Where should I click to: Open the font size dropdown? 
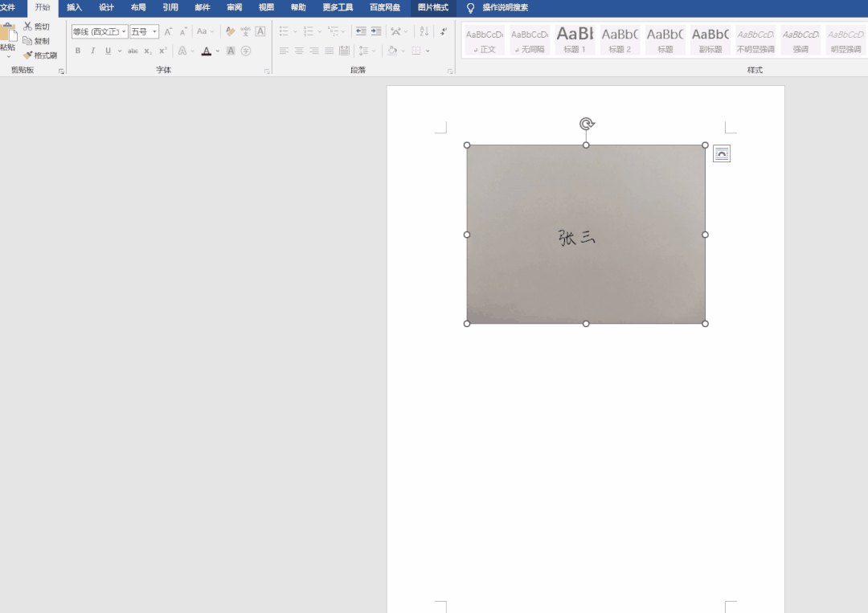(x=154, y=32)
